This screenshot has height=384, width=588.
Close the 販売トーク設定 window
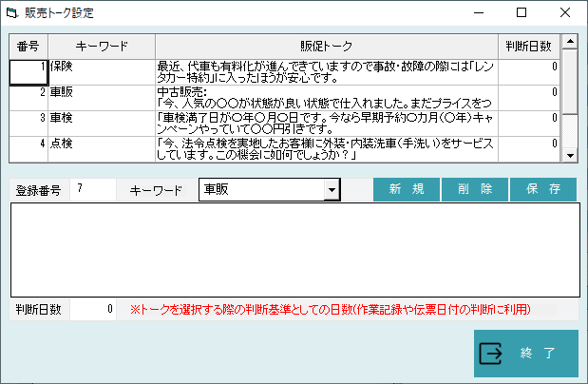pos(565,12)
